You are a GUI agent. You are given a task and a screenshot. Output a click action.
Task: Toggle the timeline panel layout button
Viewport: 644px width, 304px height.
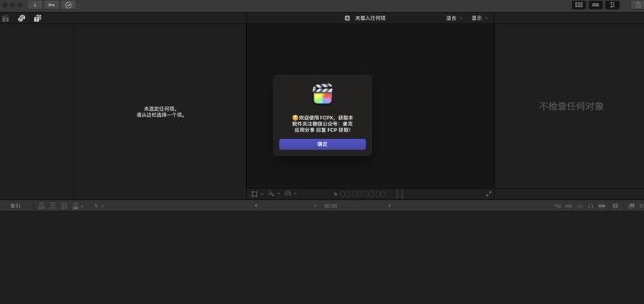595,5
